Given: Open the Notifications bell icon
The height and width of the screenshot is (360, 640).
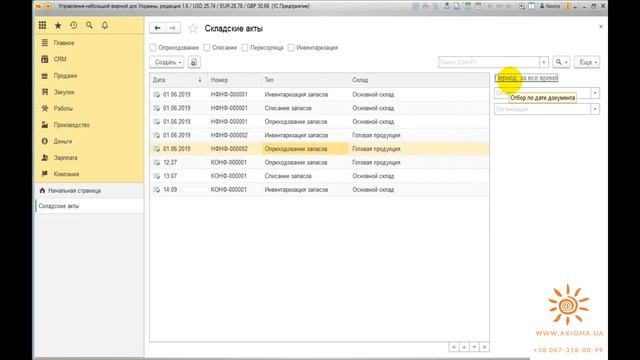Looking at the screenshot, I should point(105,25).
